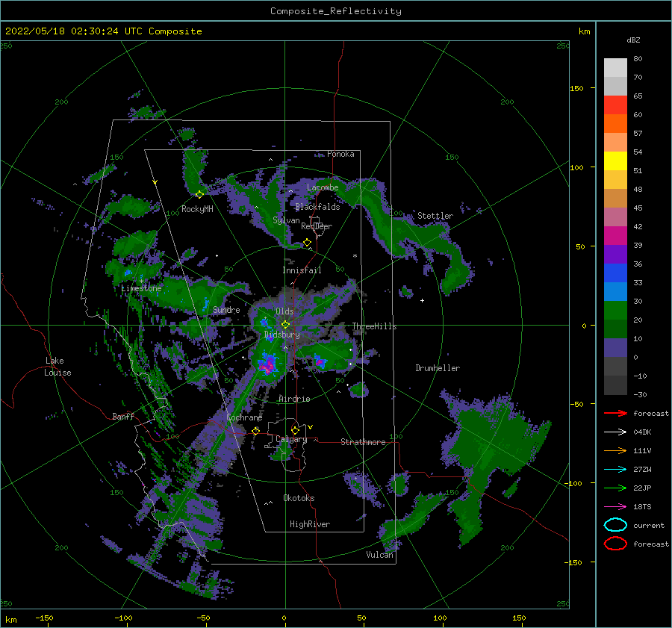Click the green 22JP arrow icon
The width and height of the screenshot is (672, 628).
615,488
